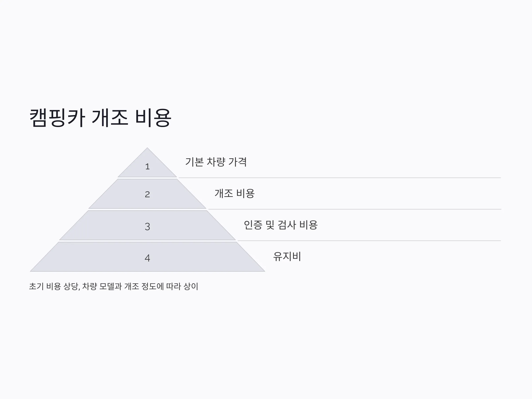The height and width of the screenshot is (399, 532).
Task: Click the second pyramid tier shape
Action: tap(147, 194)
